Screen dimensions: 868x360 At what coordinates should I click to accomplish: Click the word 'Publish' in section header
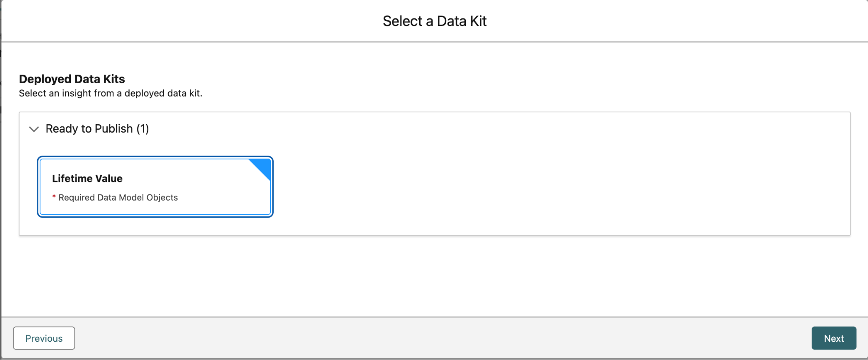[x=114, y=129]
